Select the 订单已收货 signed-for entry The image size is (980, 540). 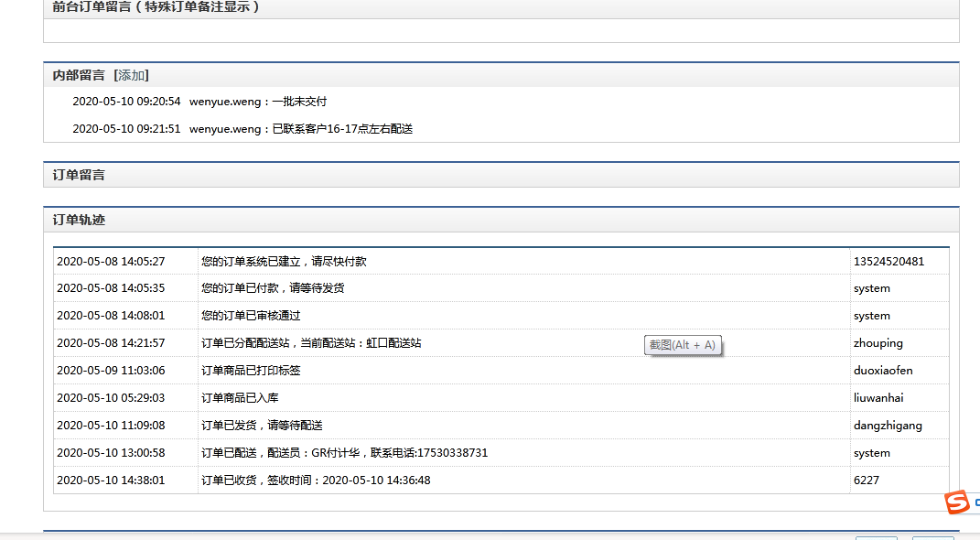pos(316,481)
